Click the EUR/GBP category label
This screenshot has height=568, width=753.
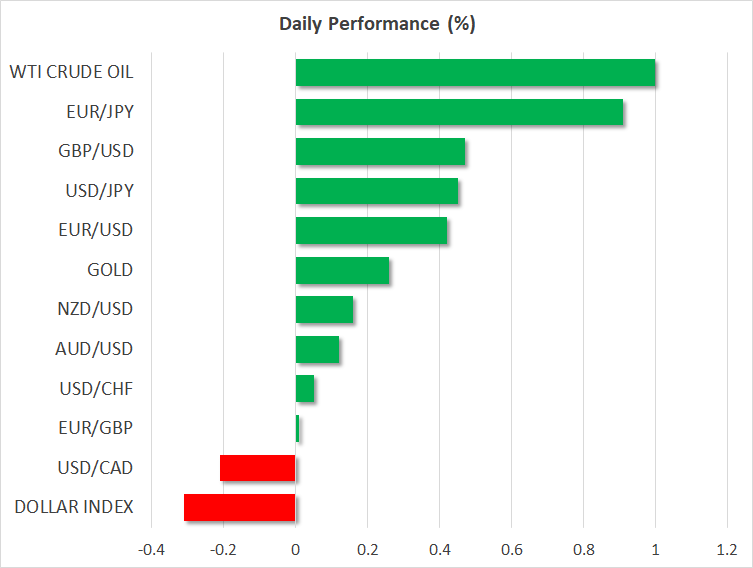pyautogui.click(x=98, y=428)
